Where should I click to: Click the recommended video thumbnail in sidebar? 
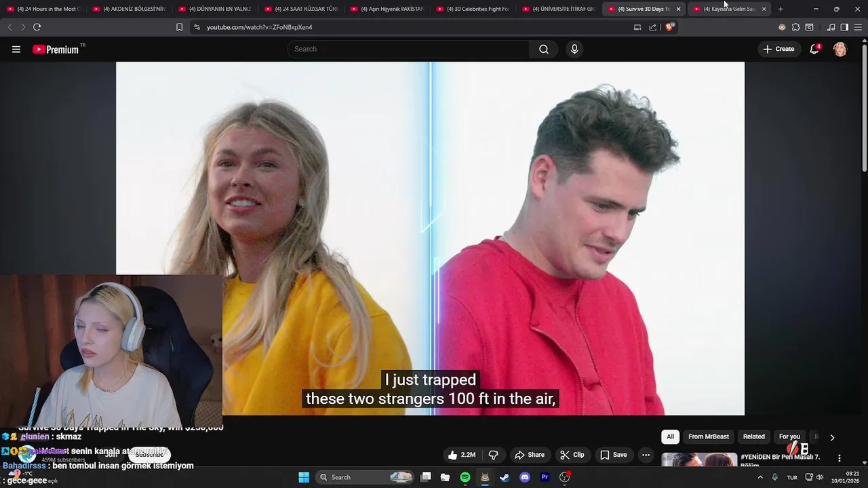pyautogui.click(x=699, y=460)
